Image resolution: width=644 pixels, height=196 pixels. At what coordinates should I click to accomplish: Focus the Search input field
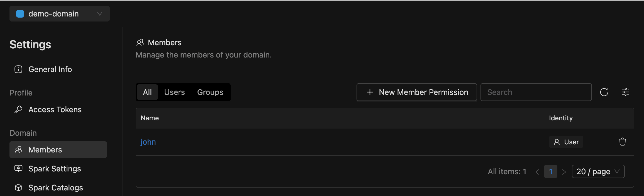point(536,92)
